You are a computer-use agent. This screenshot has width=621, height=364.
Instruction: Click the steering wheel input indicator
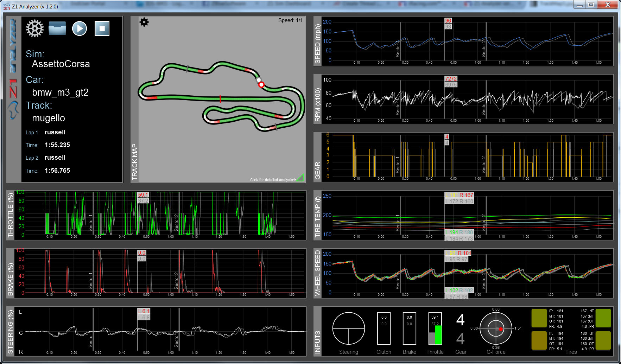(x=349, y=328)
